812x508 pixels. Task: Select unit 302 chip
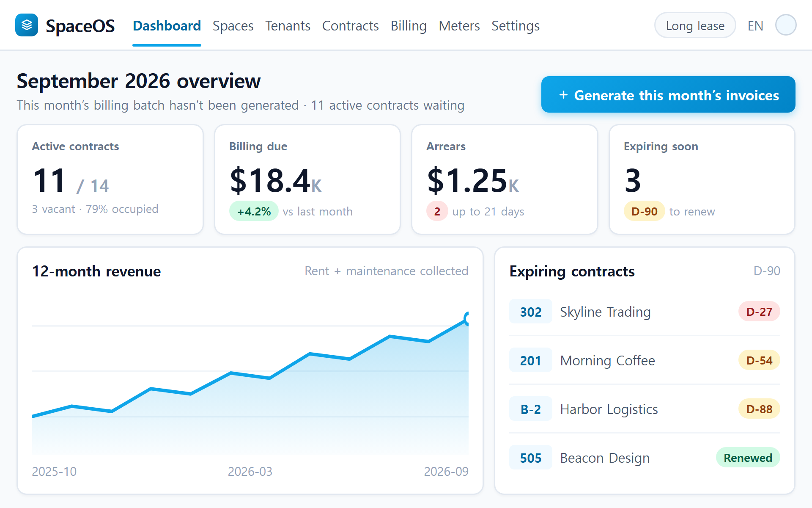pos(531,312)
